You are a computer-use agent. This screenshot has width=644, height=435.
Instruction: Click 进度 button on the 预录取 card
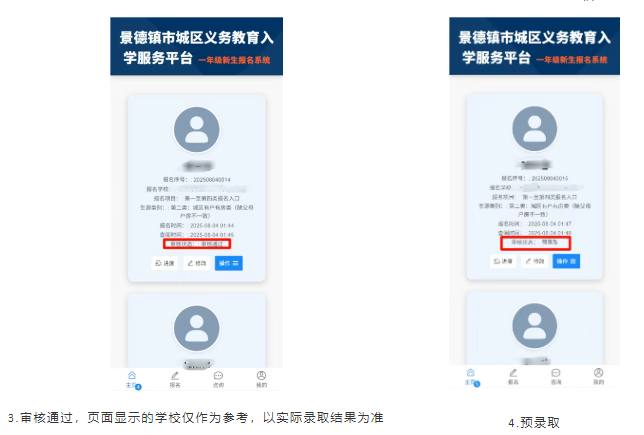click(503, 261)
